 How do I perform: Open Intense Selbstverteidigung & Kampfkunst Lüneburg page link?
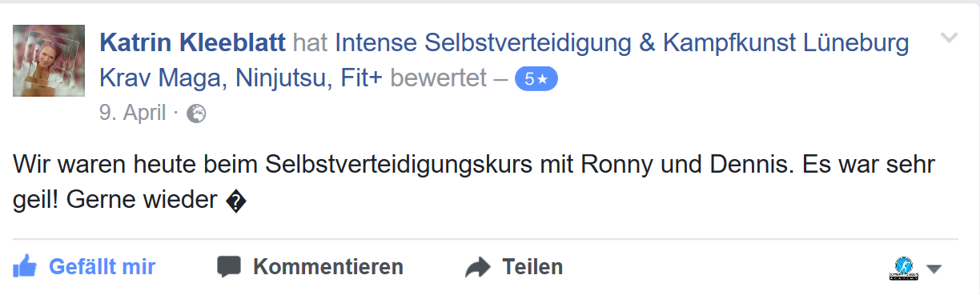(x=622, y=42)
